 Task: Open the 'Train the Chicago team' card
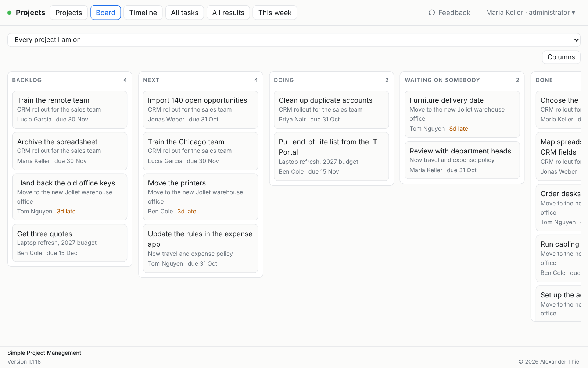[x=201, y=151]
